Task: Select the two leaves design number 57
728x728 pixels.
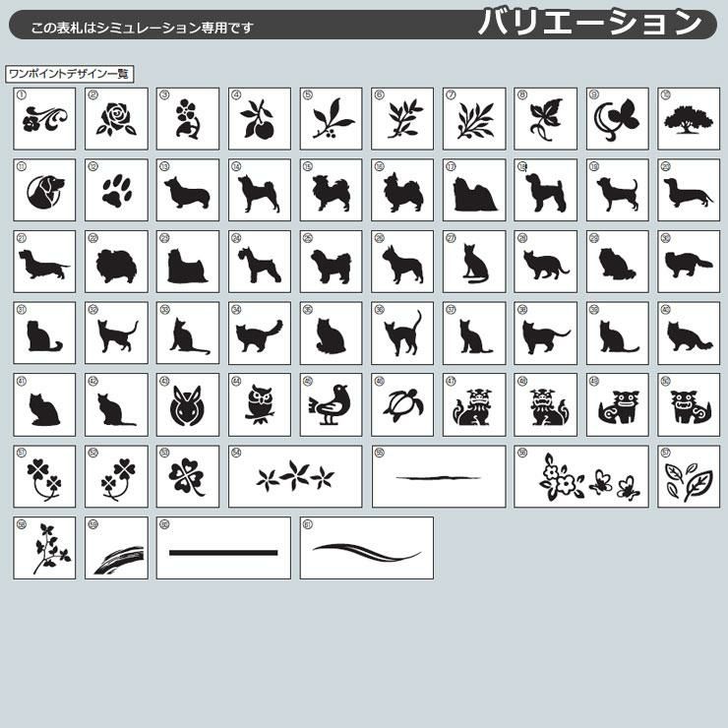Action: coord(689,477)
